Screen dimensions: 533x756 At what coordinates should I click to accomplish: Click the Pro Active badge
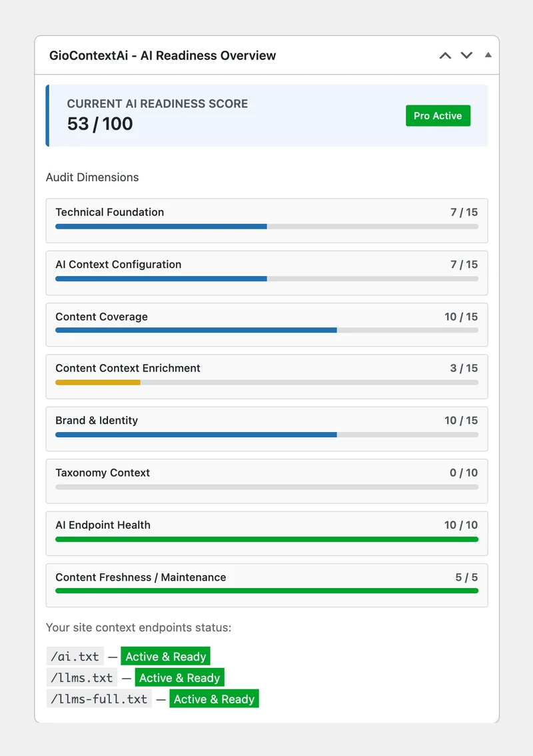pos(438,116)
